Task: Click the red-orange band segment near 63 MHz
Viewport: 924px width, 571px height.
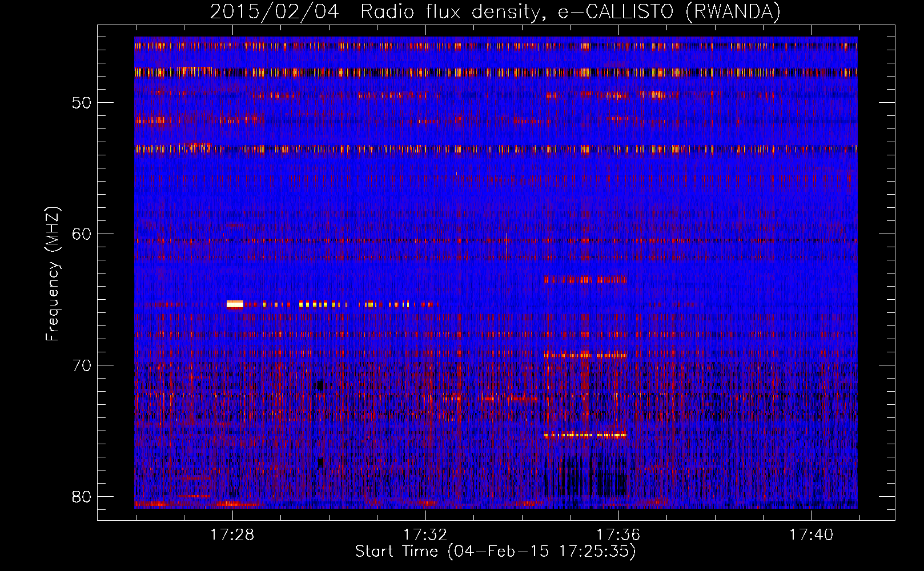Action: [x=585, y=280]
